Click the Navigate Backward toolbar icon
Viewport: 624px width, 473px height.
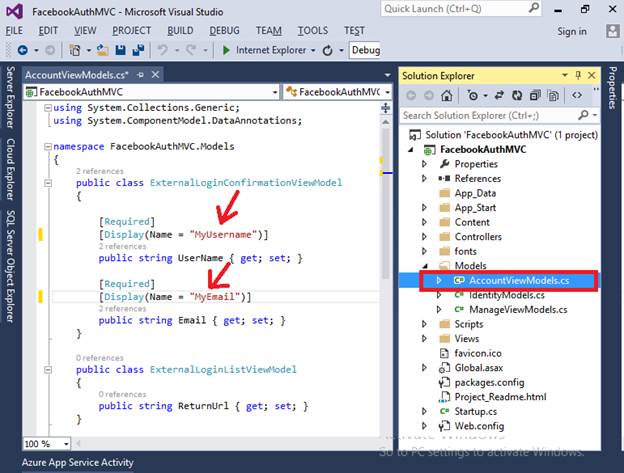[x=23, y=50]
